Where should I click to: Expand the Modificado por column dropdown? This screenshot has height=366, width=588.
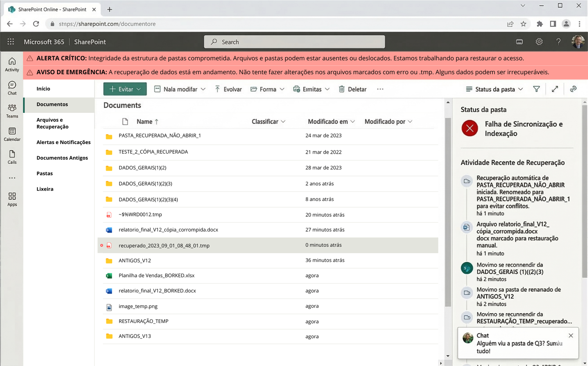(411, 121)
